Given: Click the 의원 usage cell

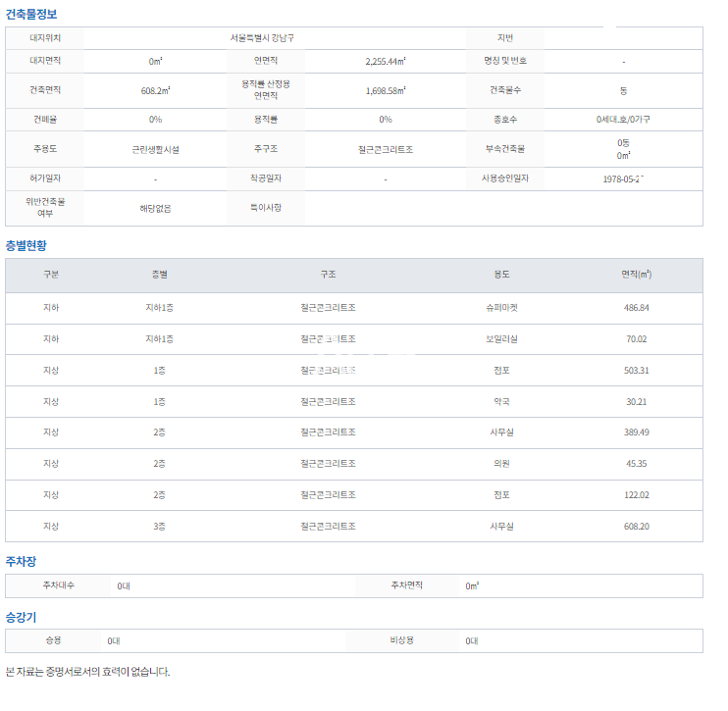Looking at the screenshot, I should point(502,464).
